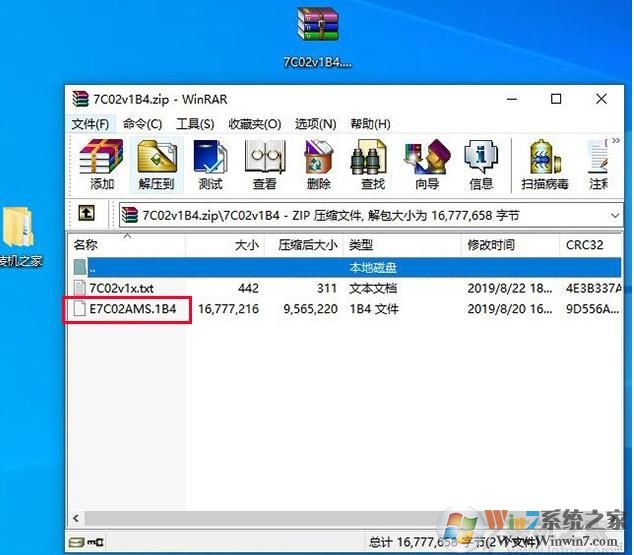Viewport: 634px width, 555px height.
Task: Launch the Wizard (向导) toolbar icon
Action: 427,164
